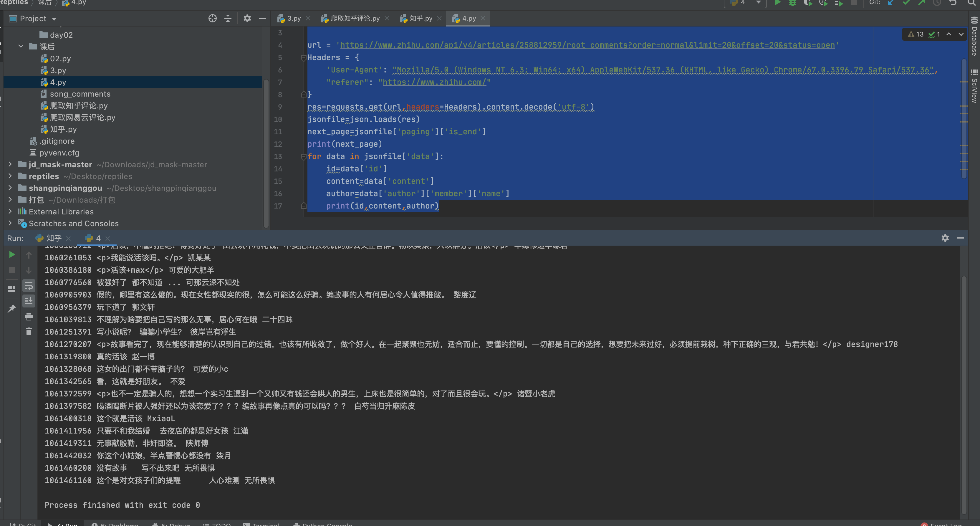Start Debug with green bug icon
The width and height of the screenshot is (980, 526).
(792, 3)
